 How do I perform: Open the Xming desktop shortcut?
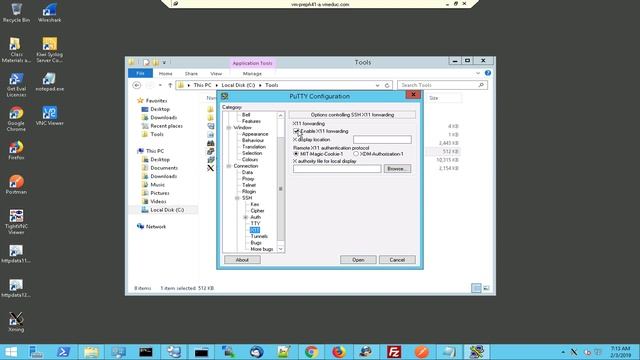point(16,322)
